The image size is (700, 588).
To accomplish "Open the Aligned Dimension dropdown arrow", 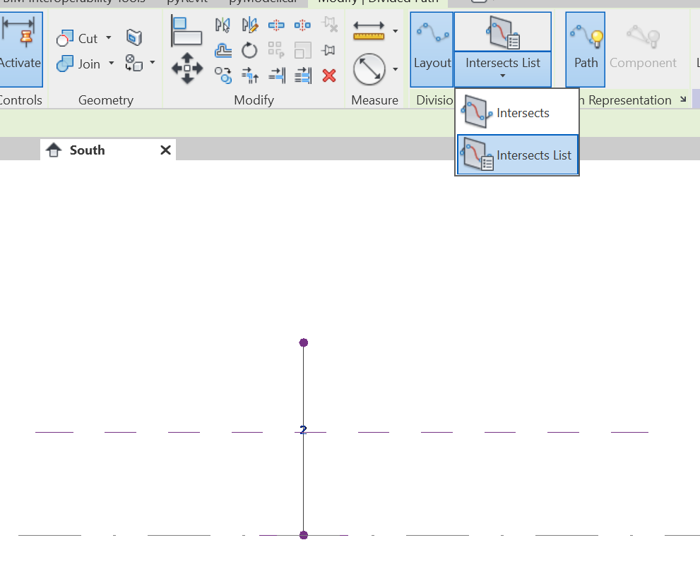I will click(395, 31).
